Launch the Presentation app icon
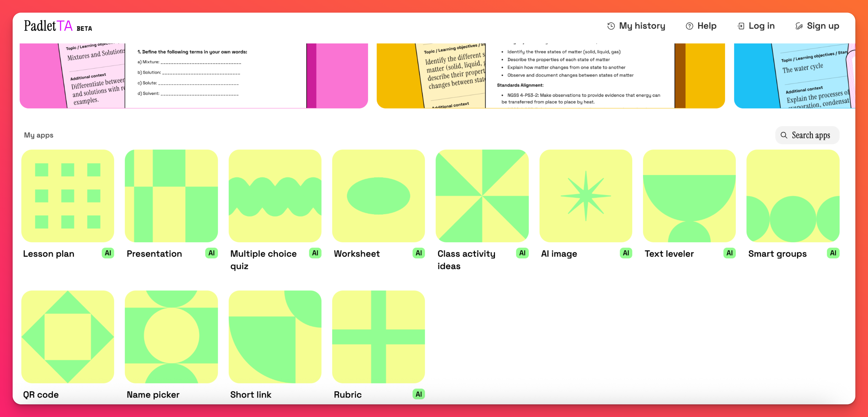This screenshot has width=868, height=417. coord(171,196)
